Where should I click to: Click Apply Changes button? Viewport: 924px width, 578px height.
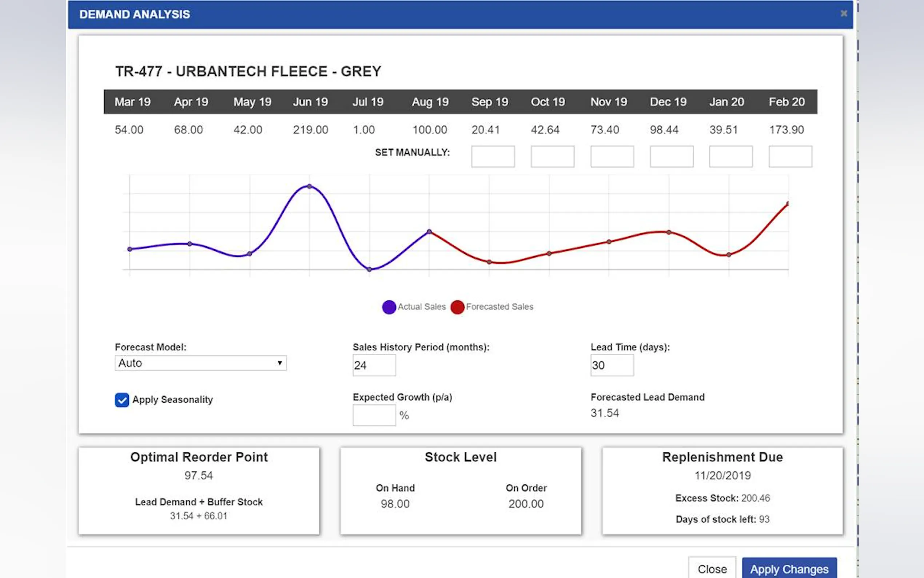click(789, 569)
